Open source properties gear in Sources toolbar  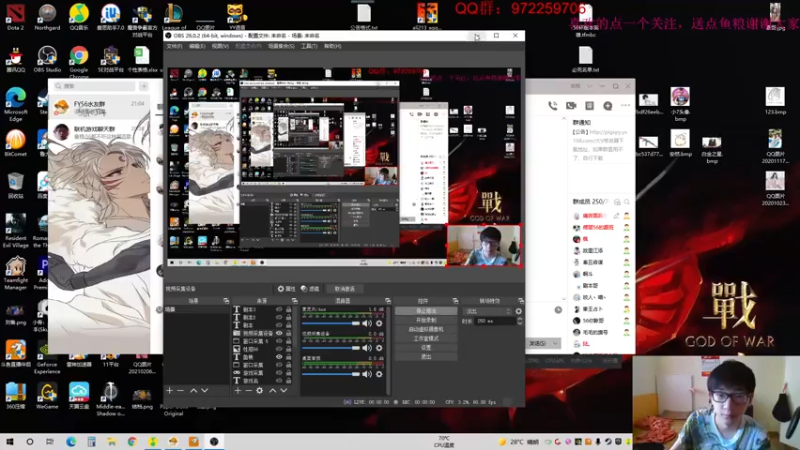(260, 390)
